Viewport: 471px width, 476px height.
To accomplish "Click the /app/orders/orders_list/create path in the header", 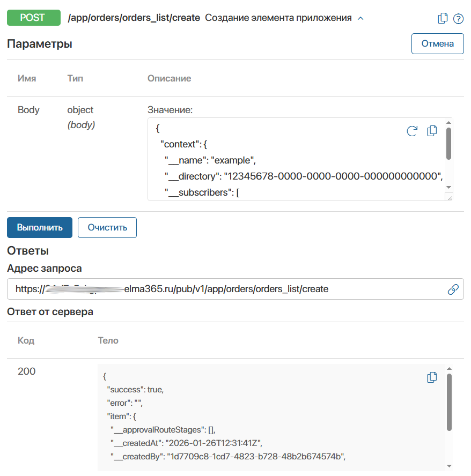I will pyautogui.click(x=134, y=18).
